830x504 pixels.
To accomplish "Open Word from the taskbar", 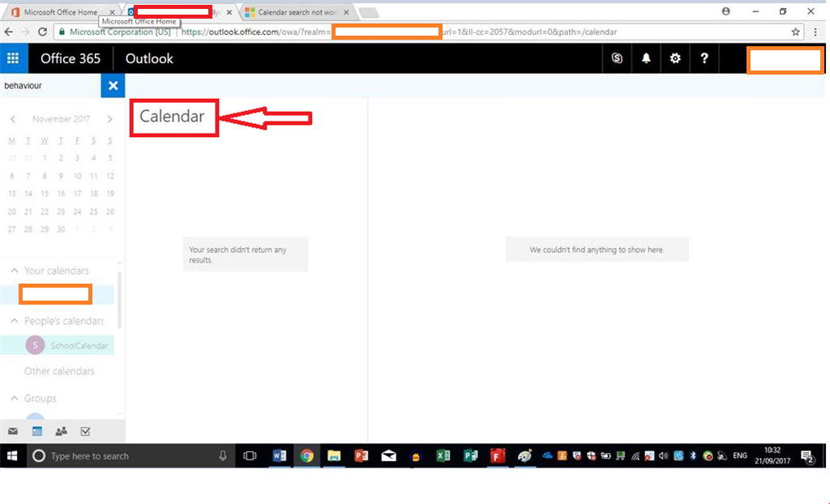I will click(279, 456).
